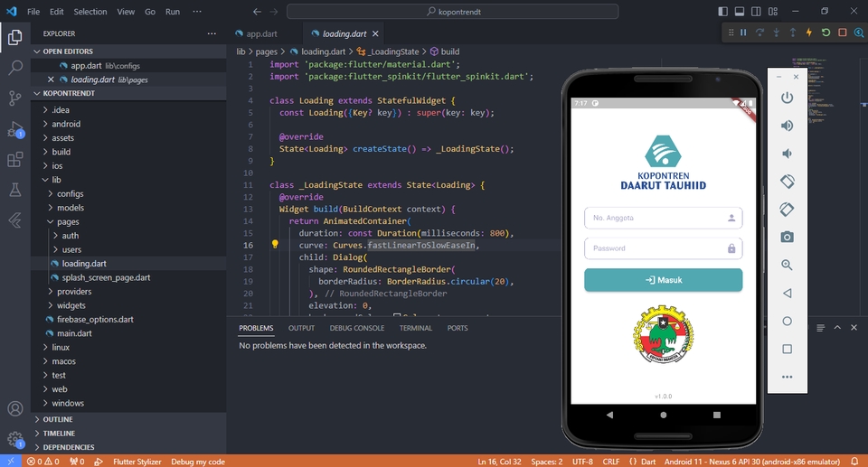Image resolution: width=868 pixels, height=467 pixels.
Task: Switch to the OUTPUT panel tab
Action: pyautogui.click(x=301, y=328)
